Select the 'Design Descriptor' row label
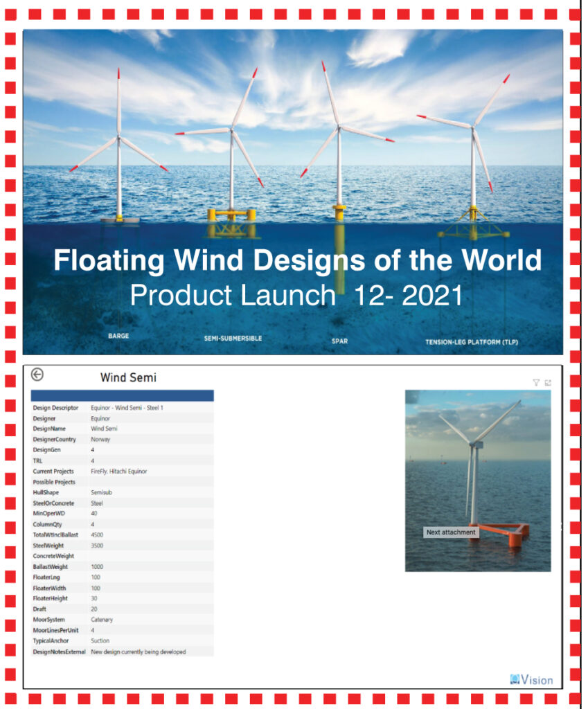This screenshot has width=588, height=709. click(x=55, y=408)
